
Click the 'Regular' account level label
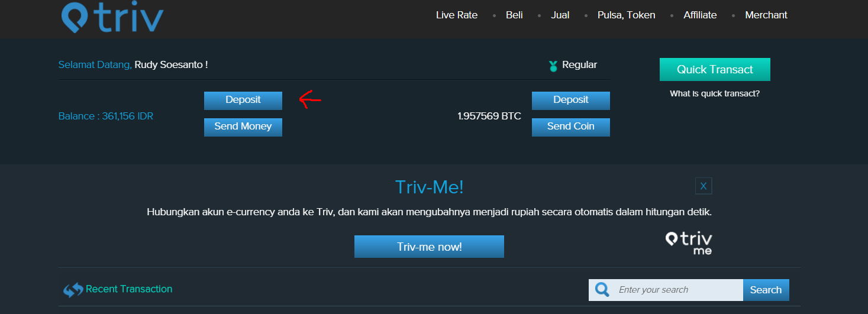[579, 64]
